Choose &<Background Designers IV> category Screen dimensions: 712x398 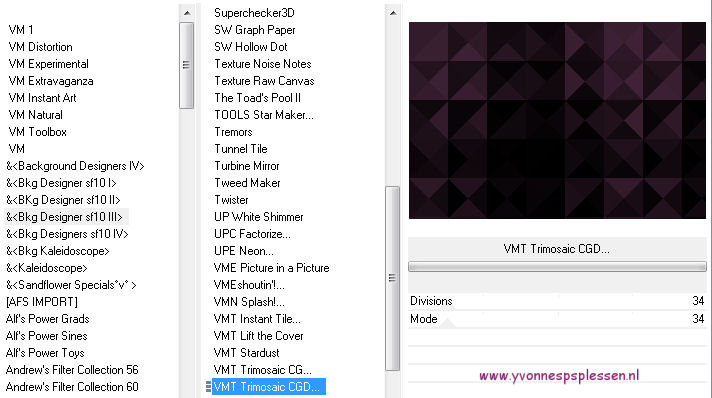75,166
